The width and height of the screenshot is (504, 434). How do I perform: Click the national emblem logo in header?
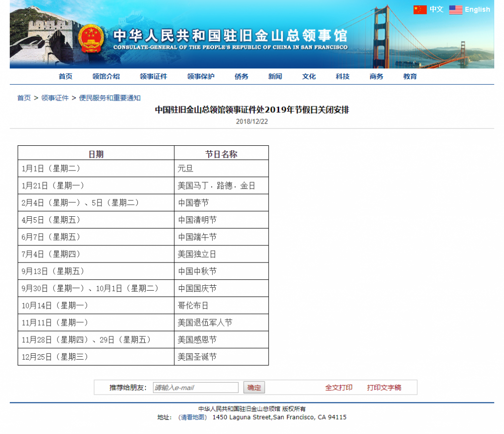pyautogui.click(x=91, y=38)
